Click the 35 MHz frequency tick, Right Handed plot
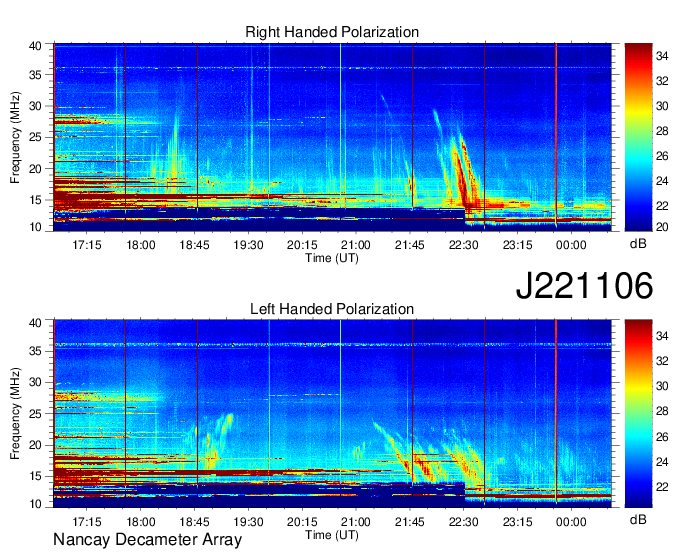Image resolution: width=680 pixels, height=552 pixels. (35, 75)
